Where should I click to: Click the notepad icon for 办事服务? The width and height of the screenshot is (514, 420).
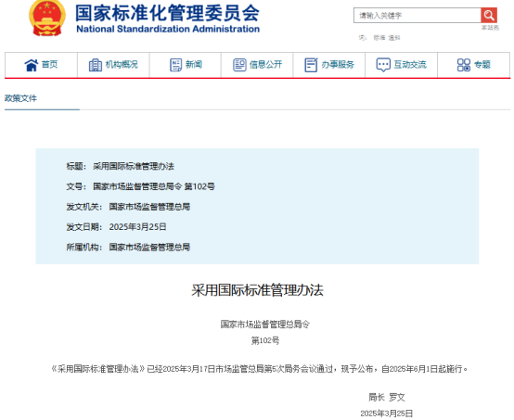pyautogui.click(x=311, y=65)
